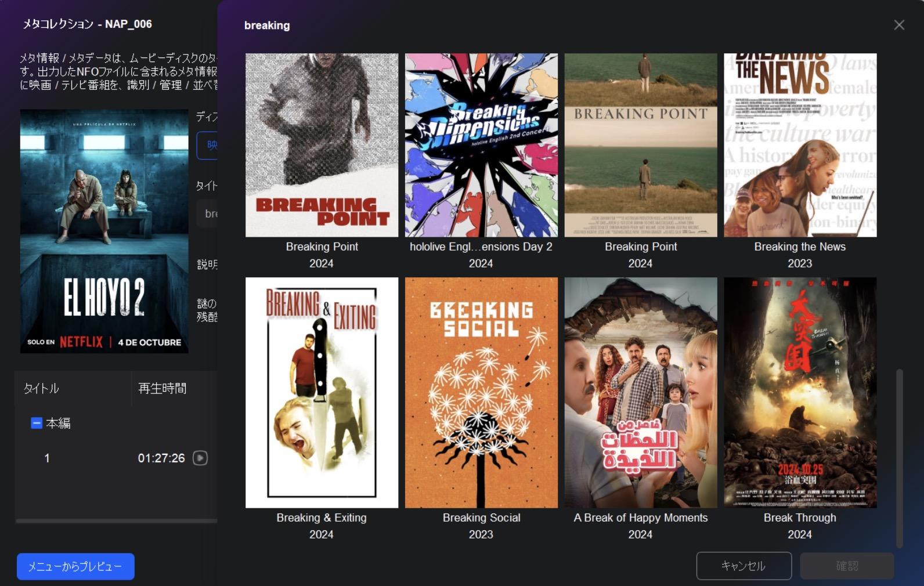924x586 pixels.
Task: Select the 01:27:26 duration cell
Action: point(161,458)
